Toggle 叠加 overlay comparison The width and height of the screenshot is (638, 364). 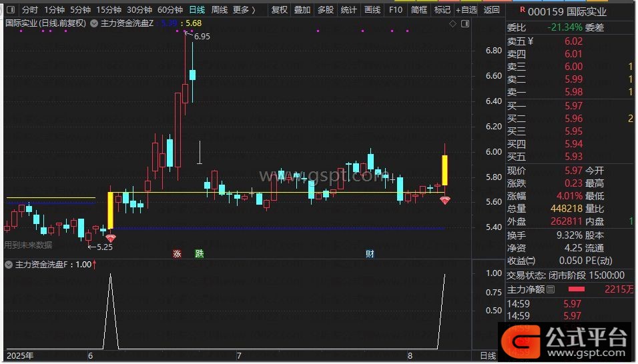click(302, 10)
